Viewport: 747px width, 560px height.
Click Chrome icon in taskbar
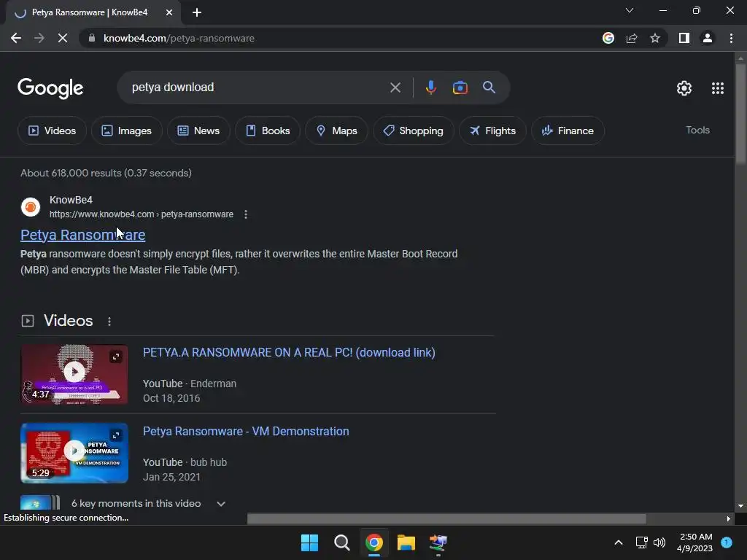374,542
